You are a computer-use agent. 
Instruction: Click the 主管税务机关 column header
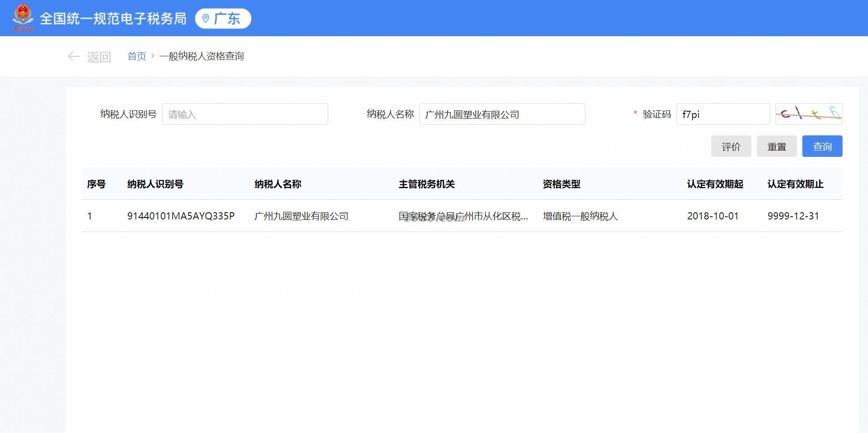[427, 184]
